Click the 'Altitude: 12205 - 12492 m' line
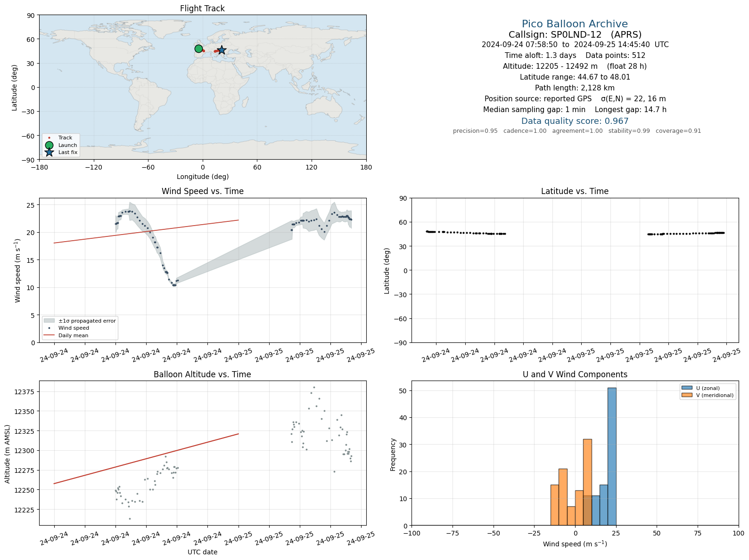This screenshot has width=749, height=560. [575, 66]
